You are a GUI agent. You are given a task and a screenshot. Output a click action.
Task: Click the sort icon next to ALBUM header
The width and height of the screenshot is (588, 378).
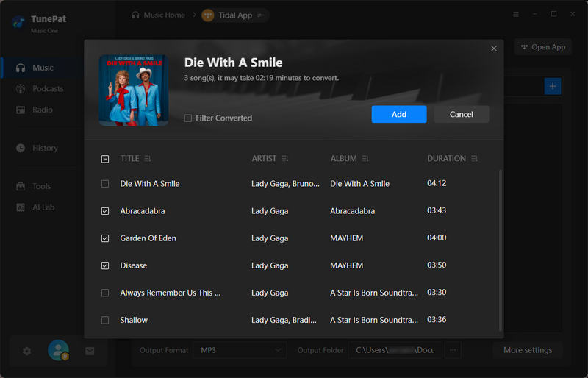pyautogui.click(x=365, y=159)
